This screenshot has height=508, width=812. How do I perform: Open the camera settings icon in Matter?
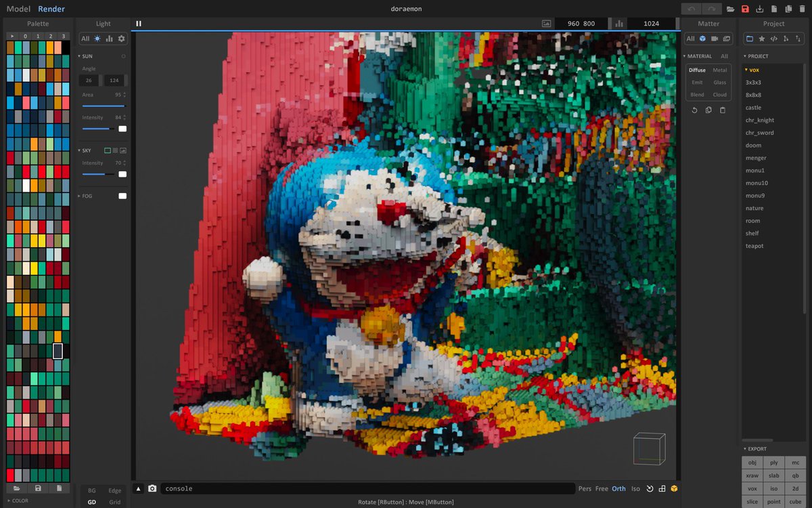click(715, 39)
